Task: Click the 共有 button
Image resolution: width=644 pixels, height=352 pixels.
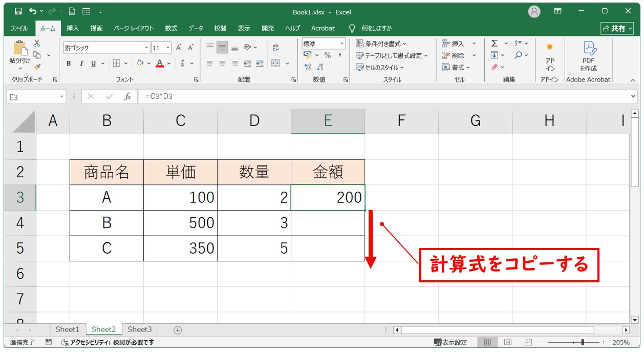Action: click(x=617, y=28)
